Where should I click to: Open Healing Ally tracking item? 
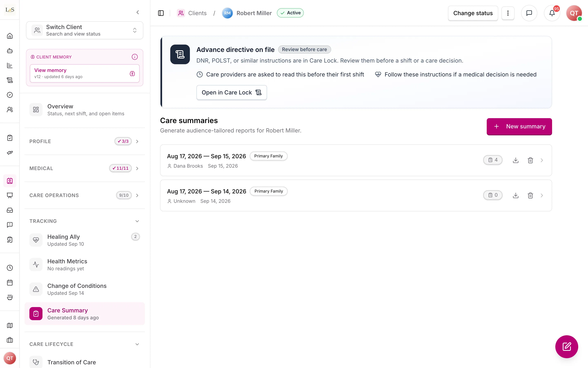[x=85, y=240]
